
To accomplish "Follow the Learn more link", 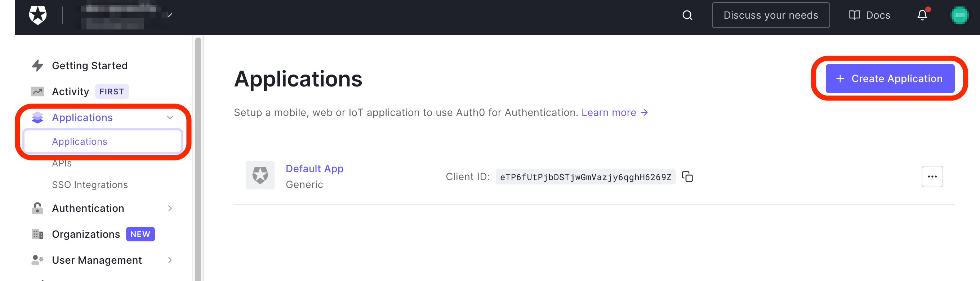I will [x=614, y=112].
